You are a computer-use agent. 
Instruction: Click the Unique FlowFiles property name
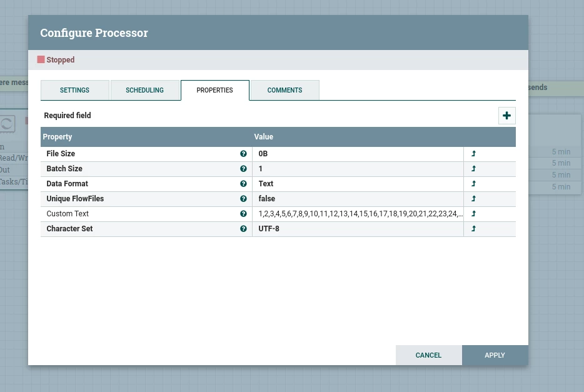pos(75,199)
